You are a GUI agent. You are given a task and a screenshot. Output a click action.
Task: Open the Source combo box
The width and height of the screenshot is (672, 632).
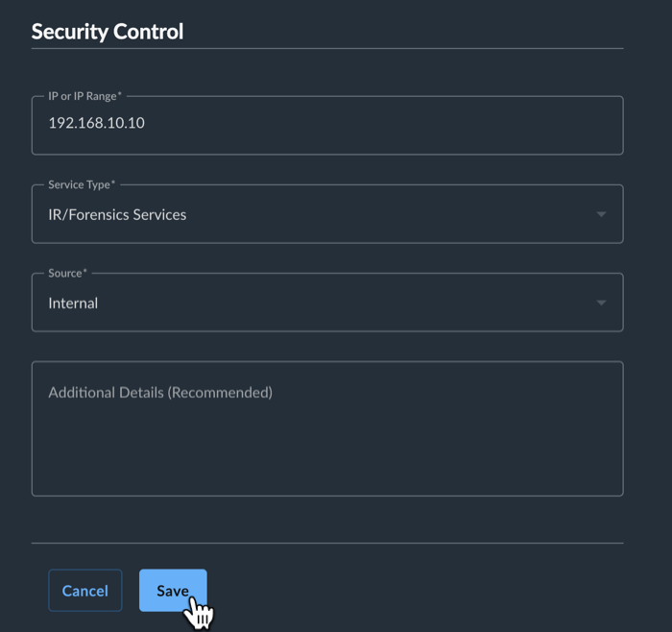[x=327, y=303]
